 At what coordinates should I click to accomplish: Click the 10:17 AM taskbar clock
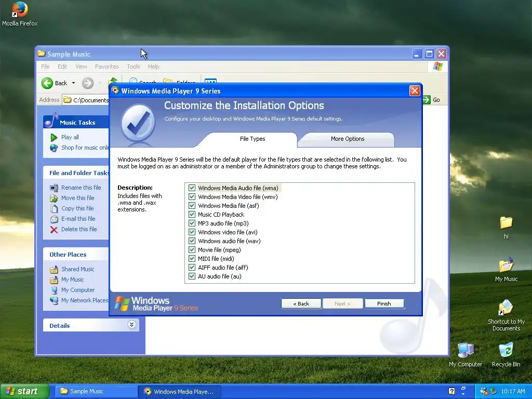[x=513, y=391]
